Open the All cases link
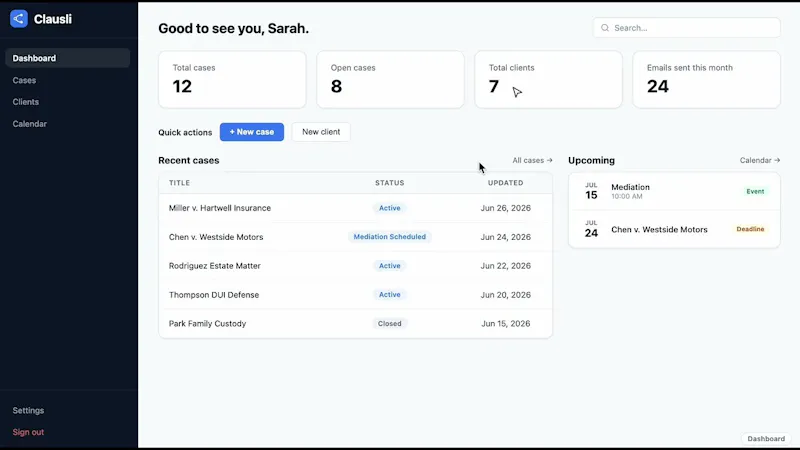800x450 pixels. (x=532, y=160)
